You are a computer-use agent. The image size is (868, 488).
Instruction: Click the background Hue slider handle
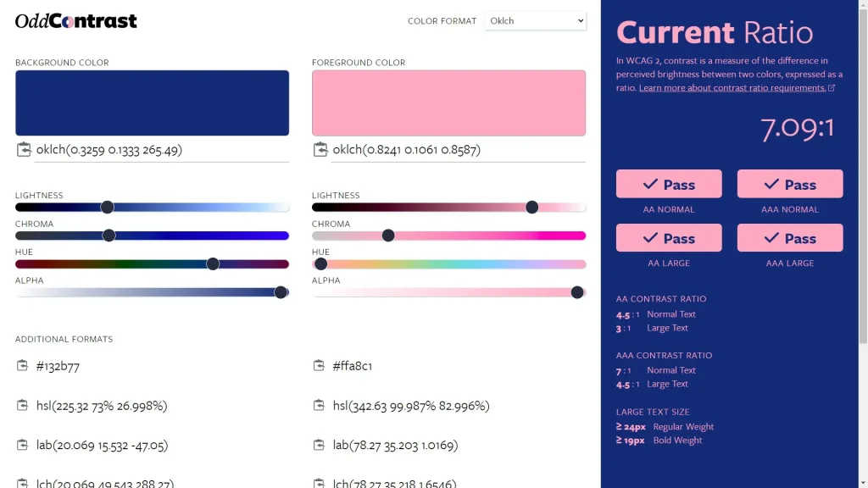pyautogui.click(x=213, y=263)
